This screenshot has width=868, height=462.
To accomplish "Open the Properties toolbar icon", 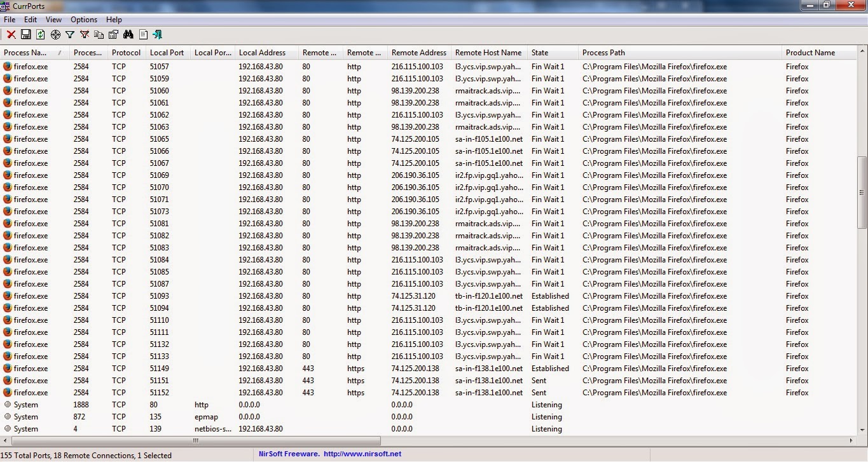I will (x=114, y=34).
